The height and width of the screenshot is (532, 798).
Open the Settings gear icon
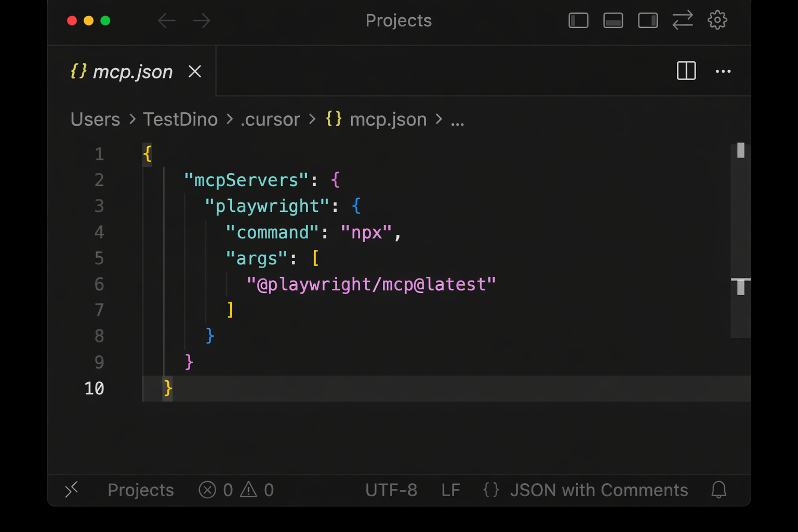click(717, 20)
